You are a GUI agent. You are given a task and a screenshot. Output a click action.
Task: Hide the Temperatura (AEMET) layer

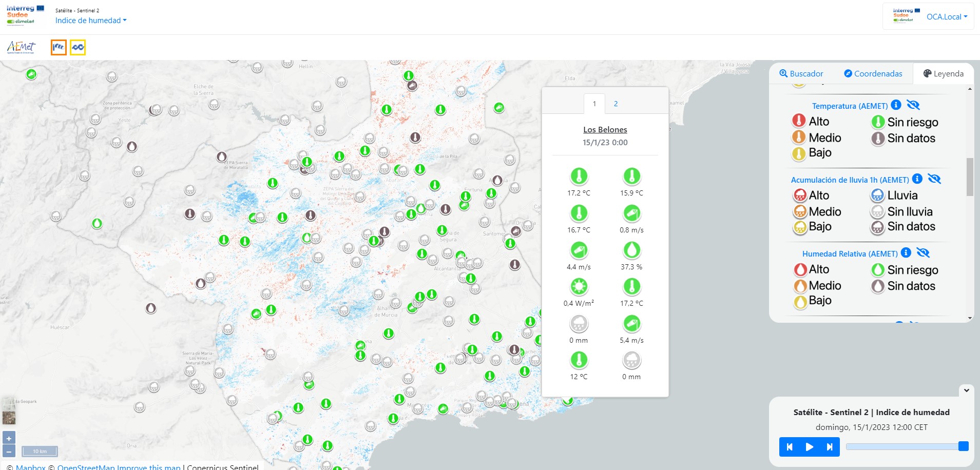click(913, 105)
